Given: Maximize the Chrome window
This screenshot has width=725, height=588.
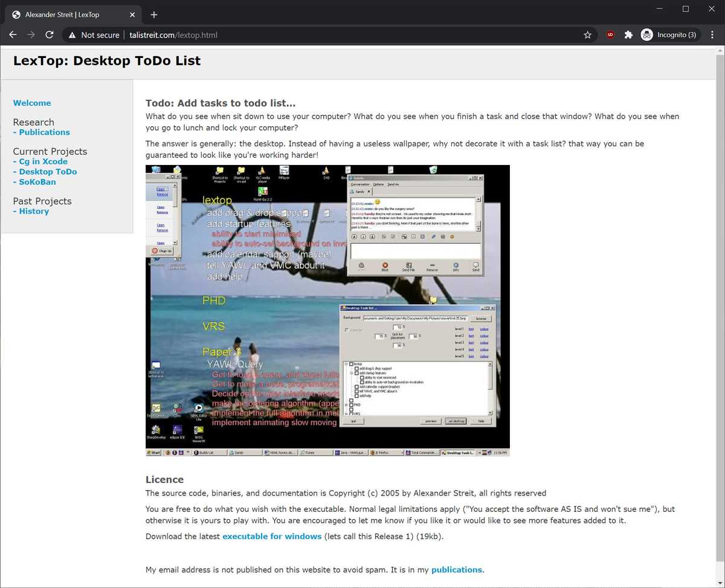Looking at the screenshot, I should click(686, 8).
